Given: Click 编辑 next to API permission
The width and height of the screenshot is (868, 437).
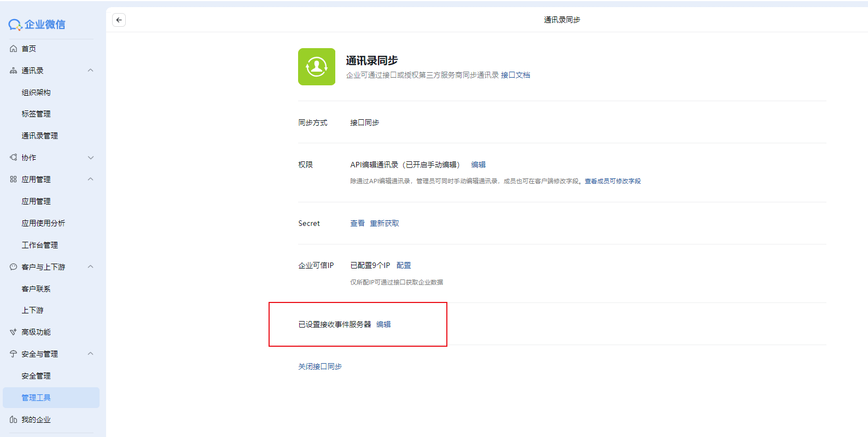Looking at the screenshot, I should point(478,165).
